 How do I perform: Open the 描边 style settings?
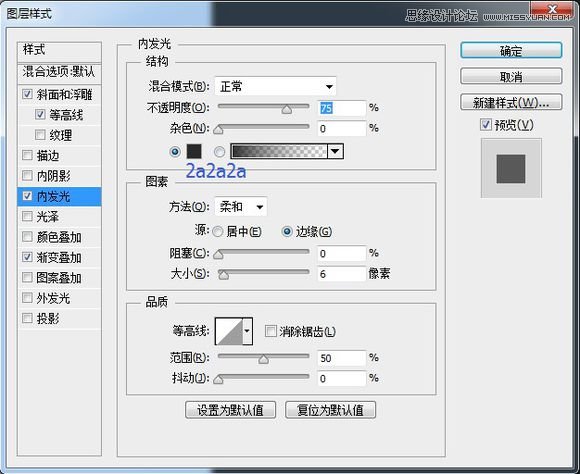pos(48,156)
